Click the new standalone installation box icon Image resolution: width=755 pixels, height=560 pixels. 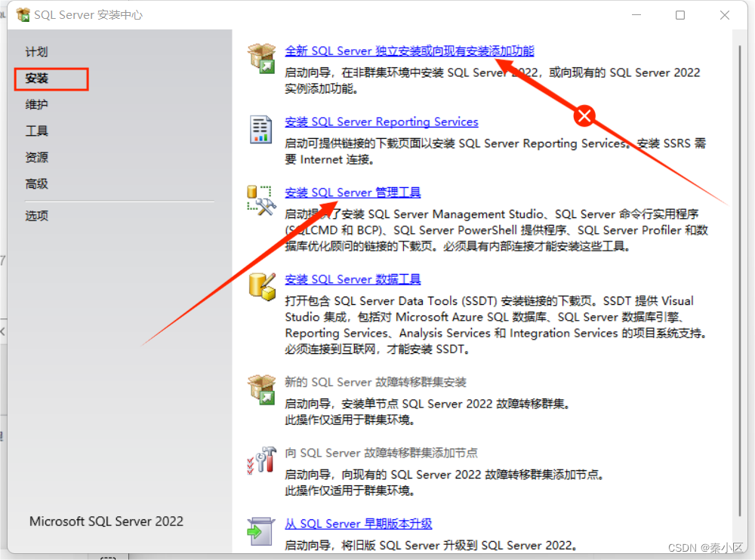[x=261, y=58]
